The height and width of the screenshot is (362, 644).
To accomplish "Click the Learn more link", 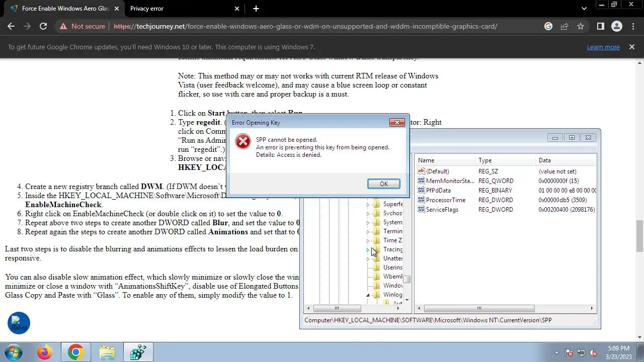I will click(603, 47).
